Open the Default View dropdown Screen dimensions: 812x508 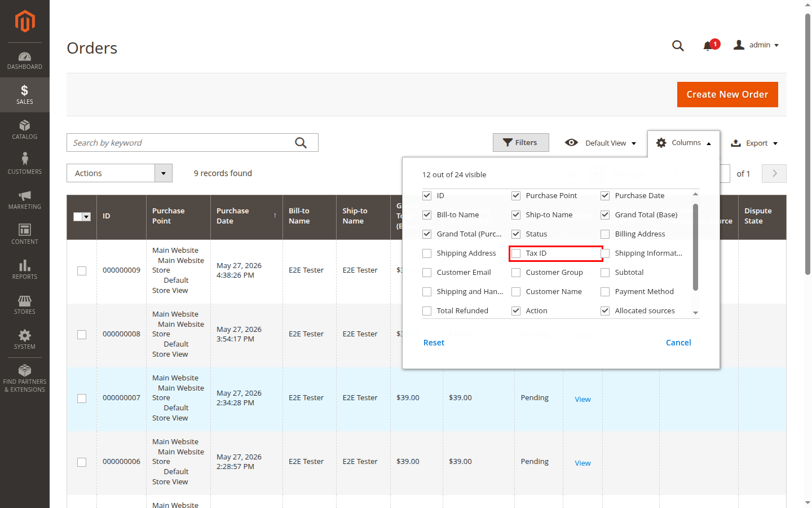coord(601,143)
